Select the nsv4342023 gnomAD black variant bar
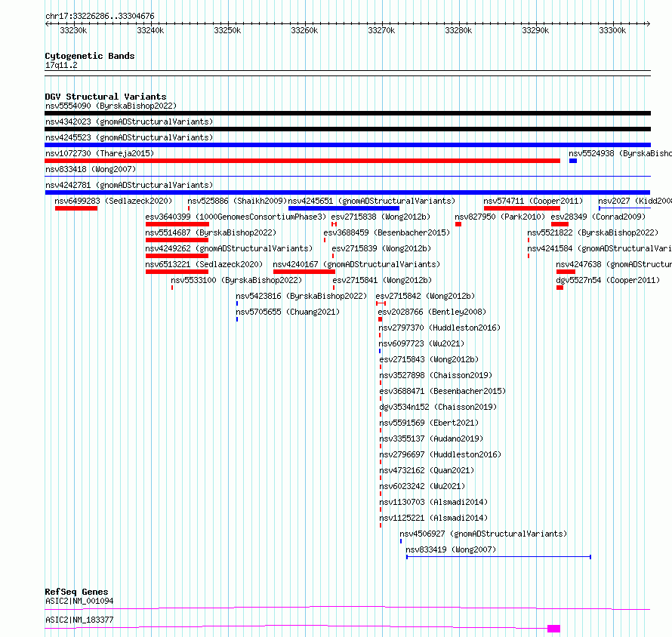Viewport: 672px width, 637px height. click(x=347, y=129)
